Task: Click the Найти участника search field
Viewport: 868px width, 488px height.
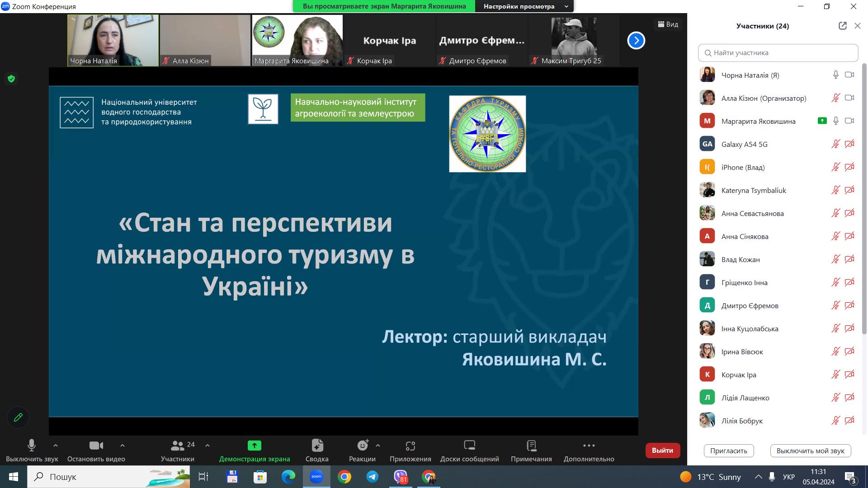Action: coord(778,53)
